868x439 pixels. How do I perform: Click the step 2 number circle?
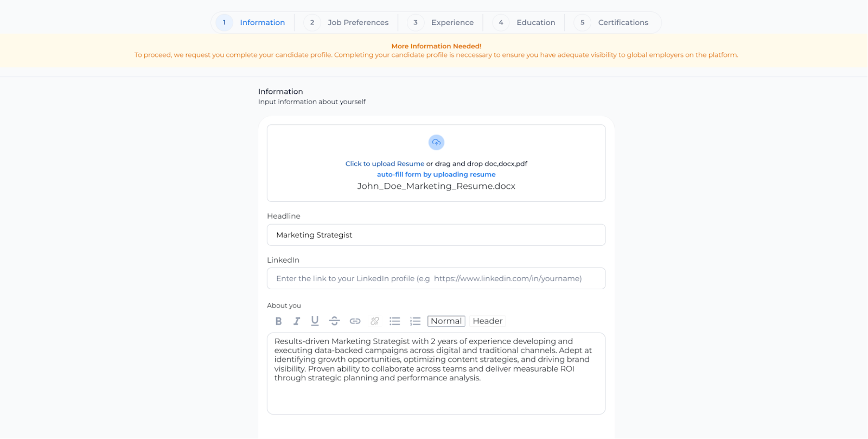pyautogui.click(x=312, y=23)
